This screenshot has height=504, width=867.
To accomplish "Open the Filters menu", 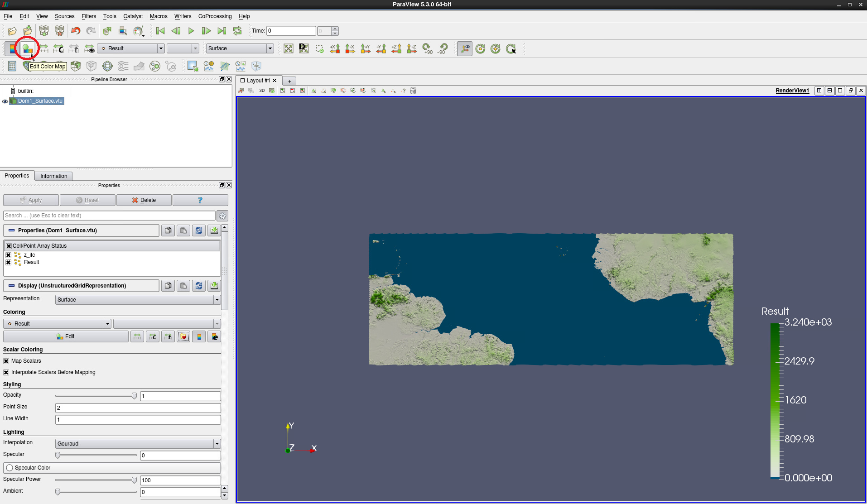I will pyautogui.click(x=89, y=16).
